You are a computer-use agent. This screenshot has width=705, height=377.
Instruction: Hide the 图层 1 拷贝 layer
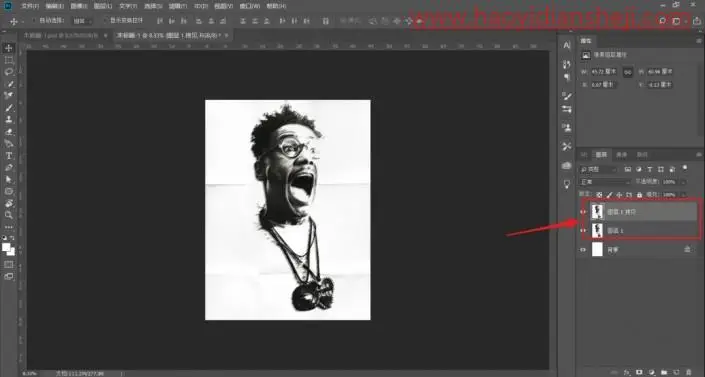pyautogui.click(x=583, y=212)
